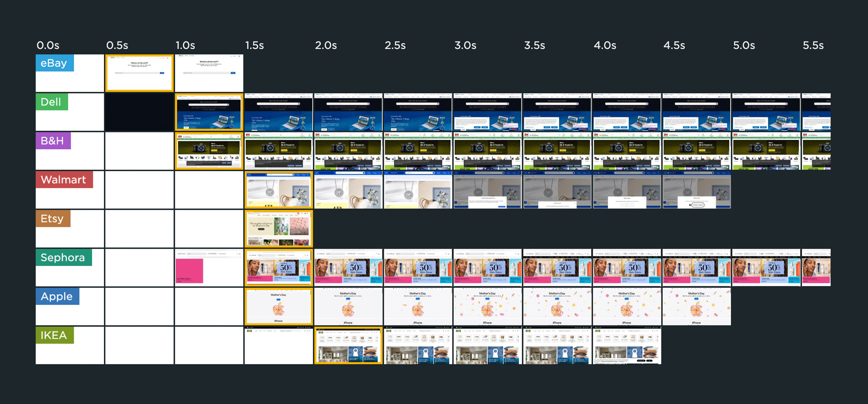Open the Sephora frame at 5.0s
The height and width of the screenshot is (404, 868).
coord(766,267)
